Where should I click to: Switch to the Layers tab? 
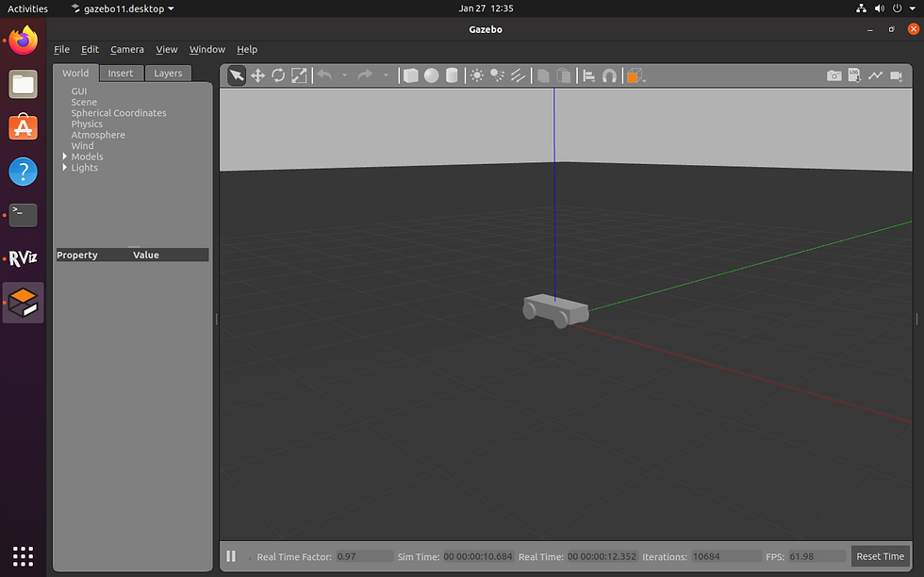(x=168, y=74)
